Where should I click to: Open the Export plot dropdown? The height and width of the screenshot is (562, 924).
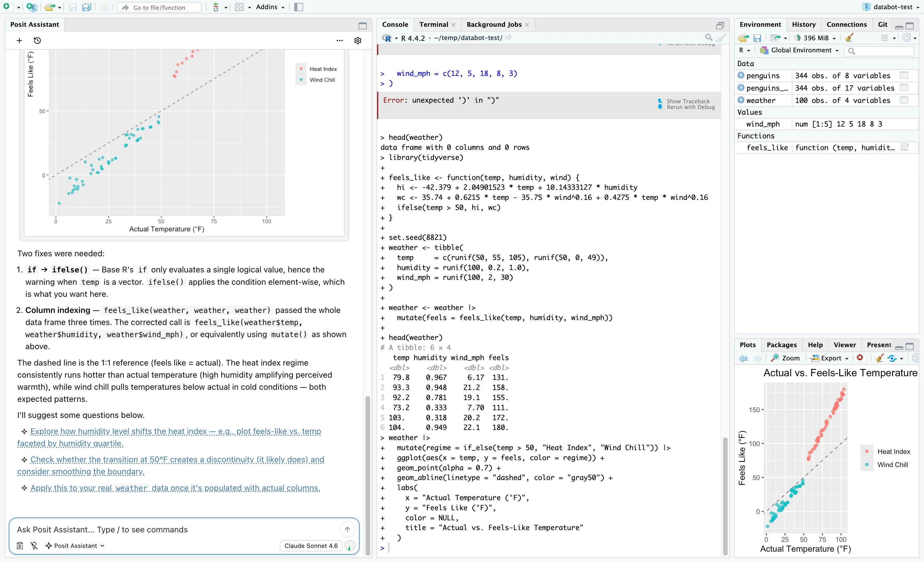tap(829, 358)
